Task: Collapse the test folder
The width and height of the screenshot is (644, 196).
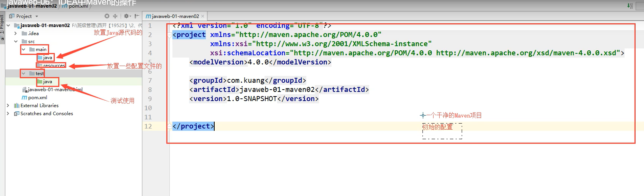Action: coord(24,74)
